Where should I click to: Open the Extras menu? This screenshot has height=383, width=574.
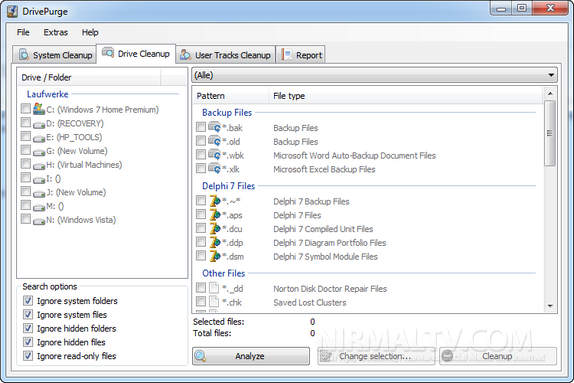(x=56, y=32)
